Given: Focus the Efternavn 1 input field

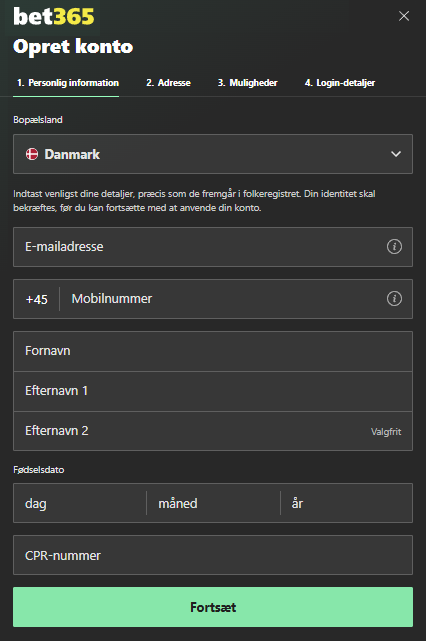Looking at the screenshot, I should (213, 391).
